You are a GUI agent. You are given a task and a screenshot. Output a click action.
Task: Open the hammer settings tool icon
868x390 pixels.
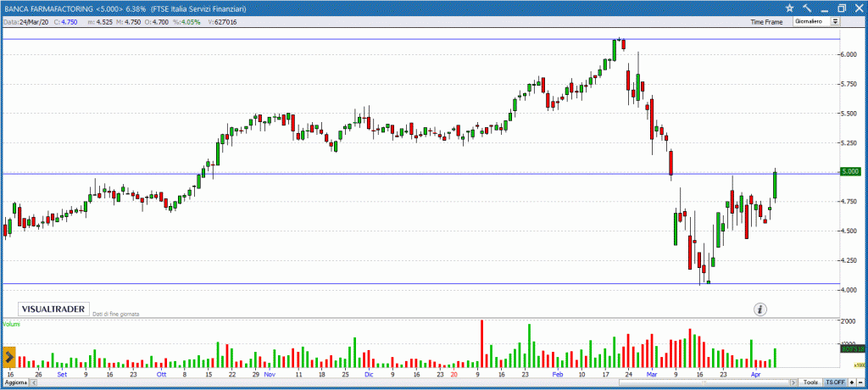tap(807, 8)
